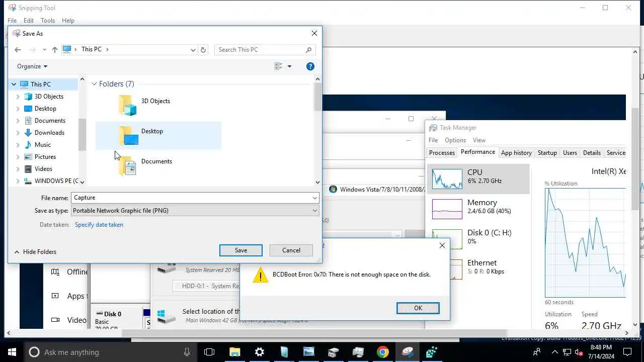Screen dimensions: 644x362
Task: Click the Cortana microphone icon
Action: click(x=187, y=352)
